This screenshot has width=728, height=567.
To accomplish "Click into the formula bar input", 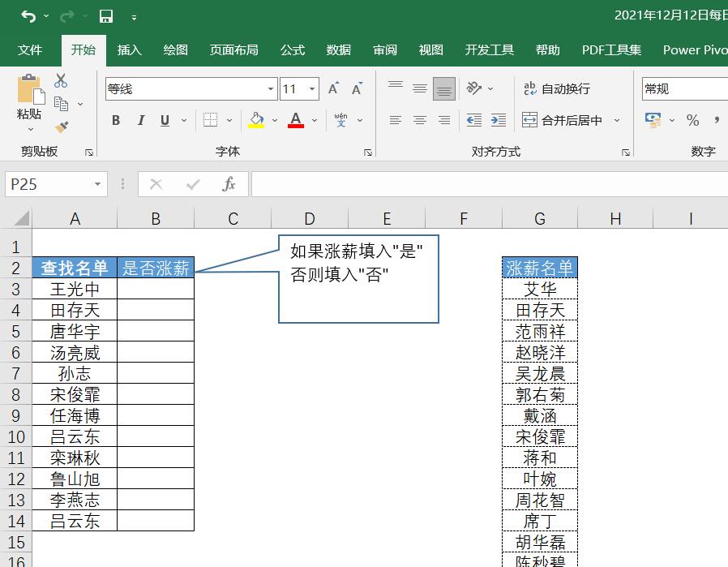I will click(x=490, y=184).
